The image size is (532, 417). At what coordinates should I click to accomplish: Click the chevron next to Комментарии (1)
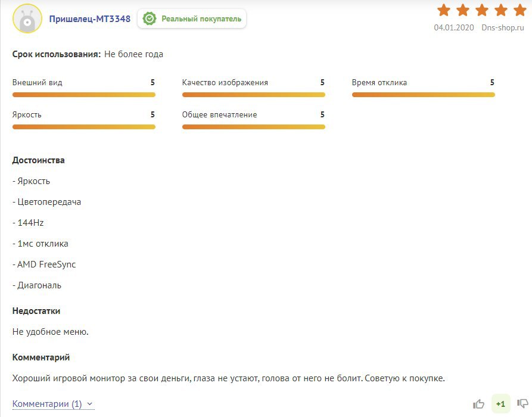(89, 404)
